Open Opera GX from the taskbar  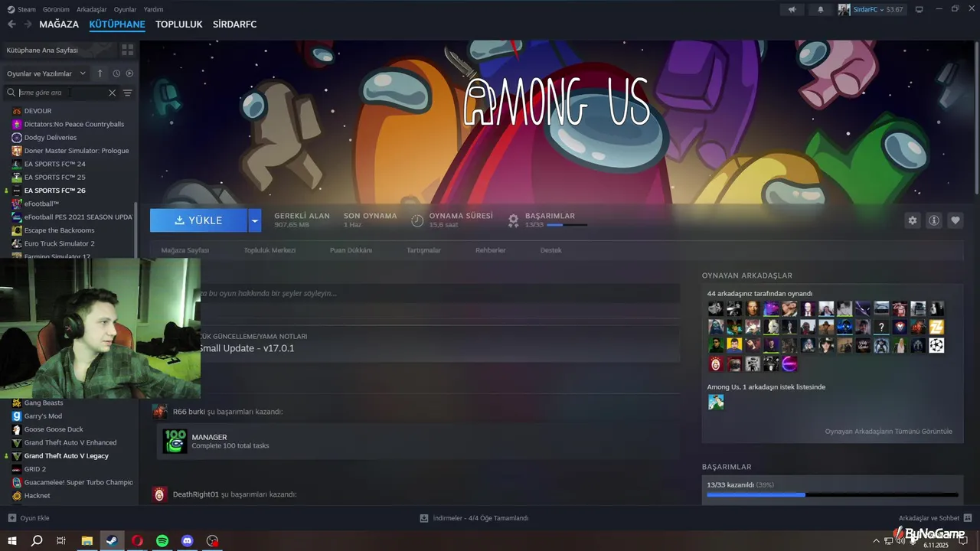coord(137,540)
